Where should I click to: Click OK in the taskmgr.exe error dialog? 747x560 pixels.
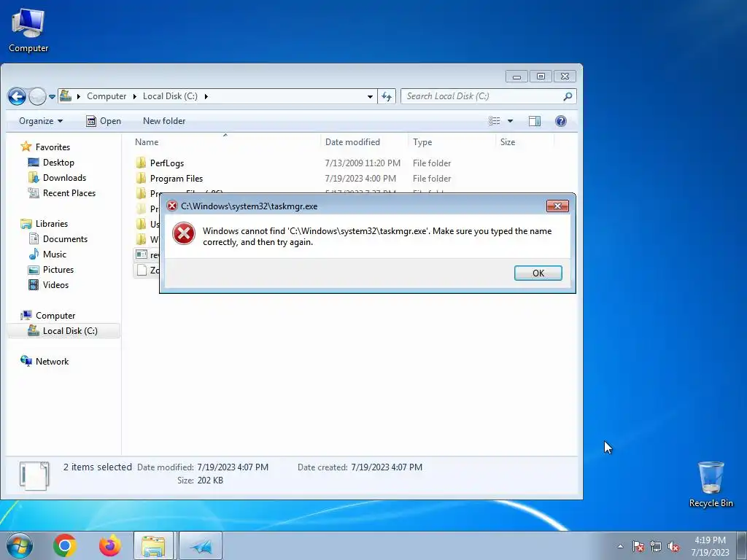pos(538,273)
